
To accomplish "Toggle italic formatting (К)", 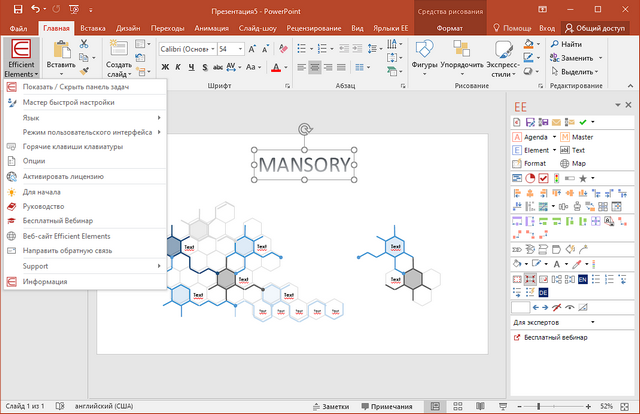I will click(177, 67).
